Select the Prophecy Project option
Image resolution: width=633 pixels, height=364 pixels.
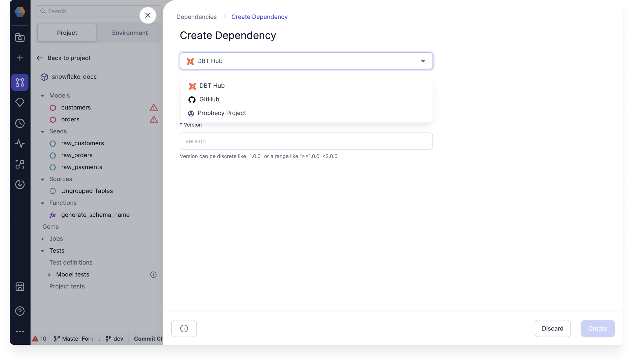pyautogui.click(x=222, y=112)
